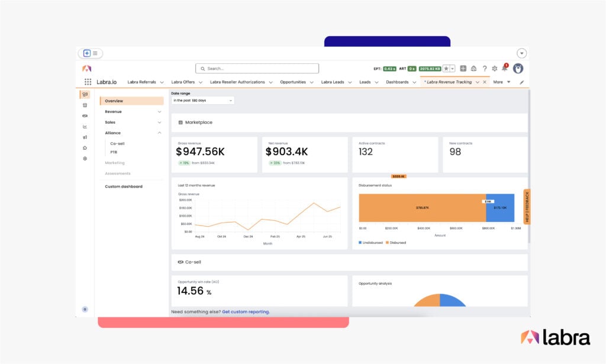The height and width of the screenshot is (364, 606).
Task: Open the Dashboards tab dropdown chevron
Action: 414,82
